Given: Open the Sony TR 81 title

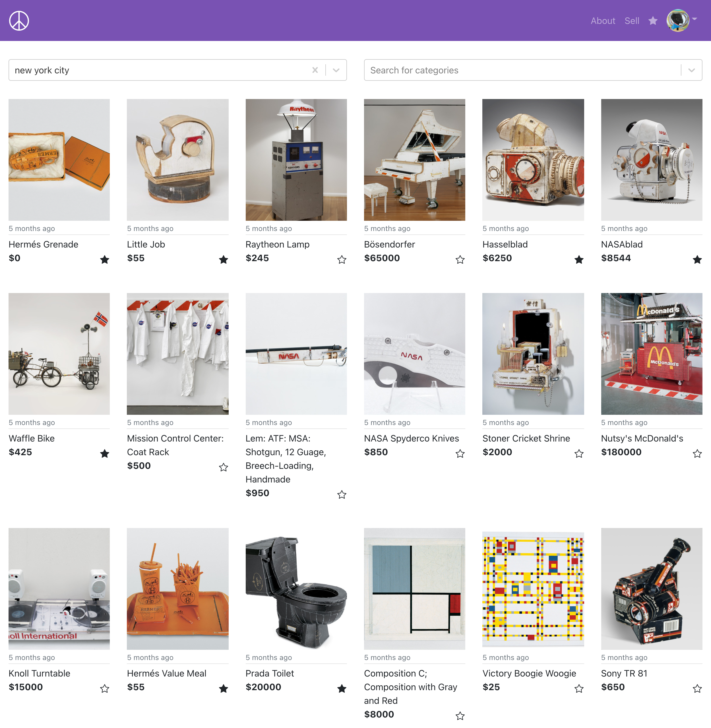Looking at the screenshot, I should [x=624, y=673].
